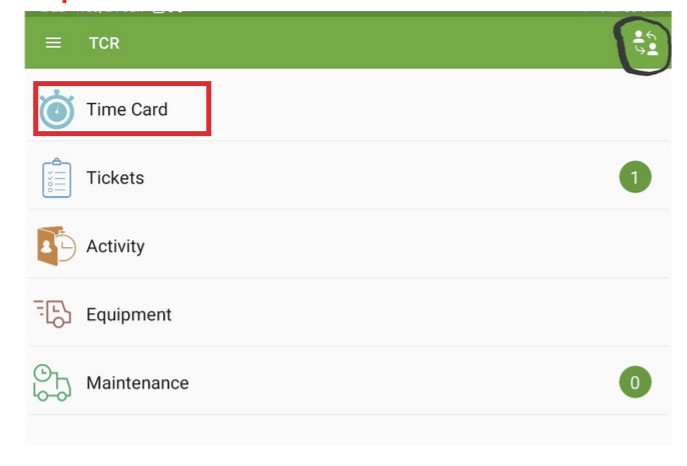
Task: Select the Activity label
Action: 115,246
